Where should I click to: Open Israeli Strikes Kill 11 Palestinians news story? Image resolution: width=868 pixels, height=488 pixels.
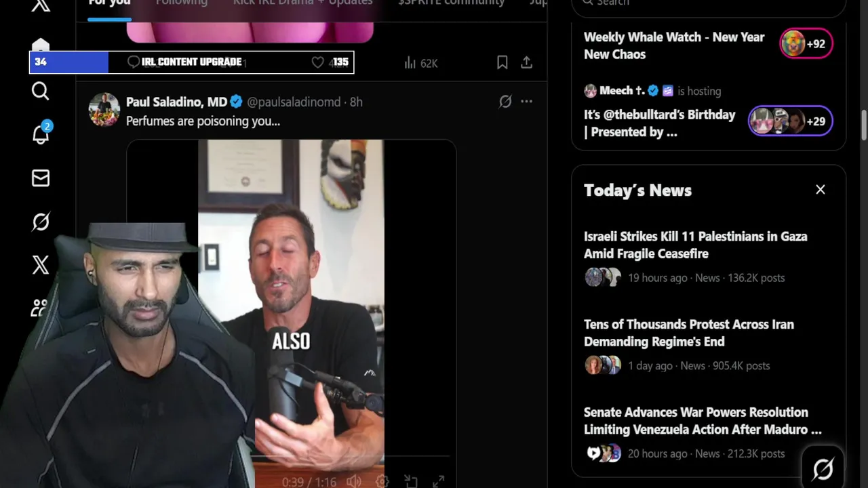pyautogui.click(x=695, y=245)
